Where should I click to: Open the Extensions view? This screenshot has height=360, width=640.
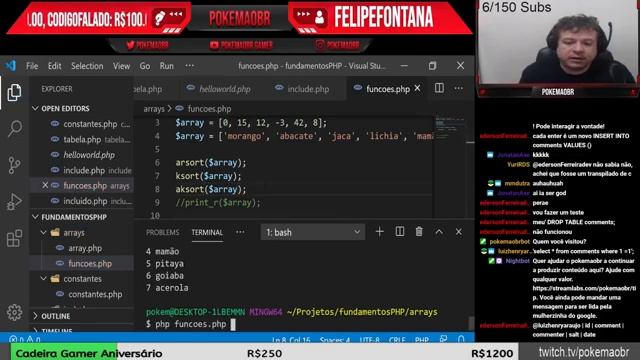pyautogui.click(x=14, y=238)
